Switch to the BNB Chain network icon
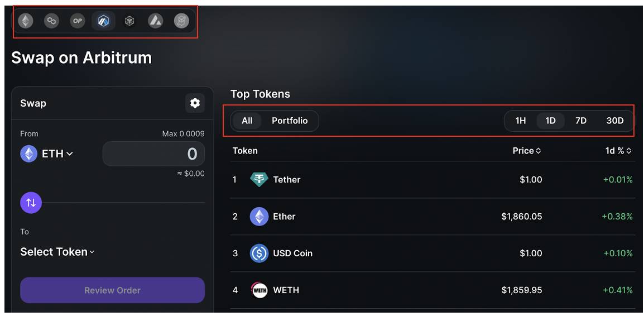This screenshot has width=644, height=316. [x=129, y=21]
